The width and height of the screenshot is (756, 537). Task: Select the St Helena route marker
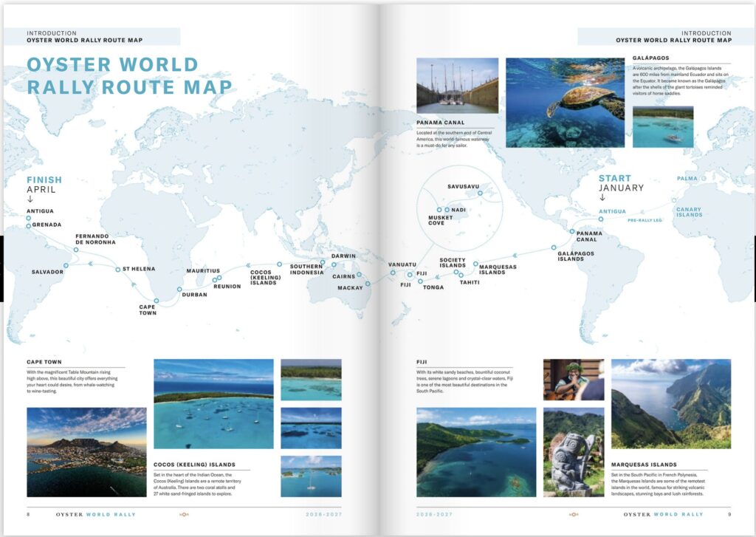[118, 270]
